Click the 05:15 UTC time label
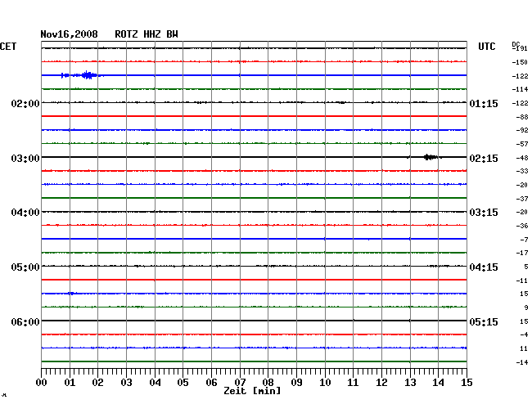 point(484,321)
